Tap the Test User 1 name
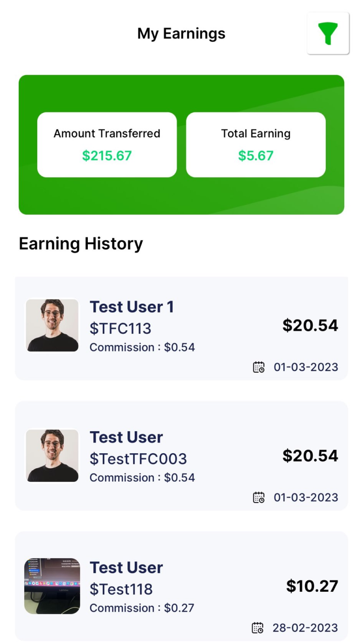Viewport: 363px width, 644px height. click(x=132, y=307)
